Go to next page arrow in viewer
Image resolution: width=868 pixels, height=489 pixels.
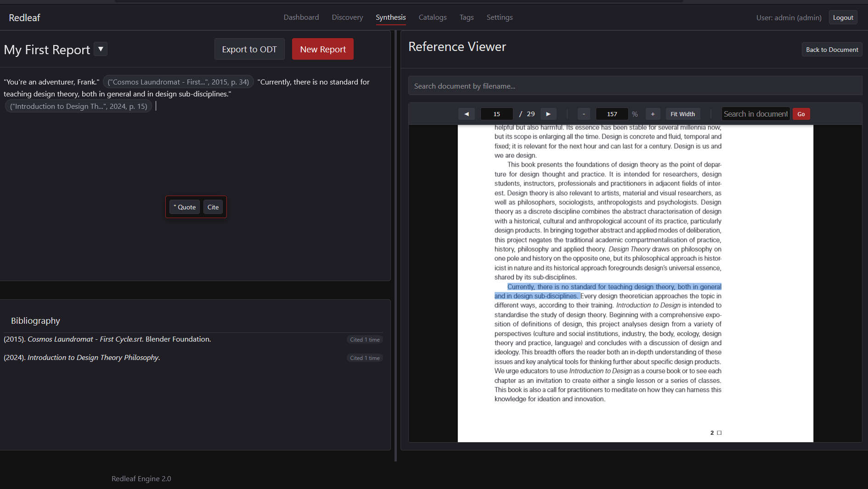point(548,114)
